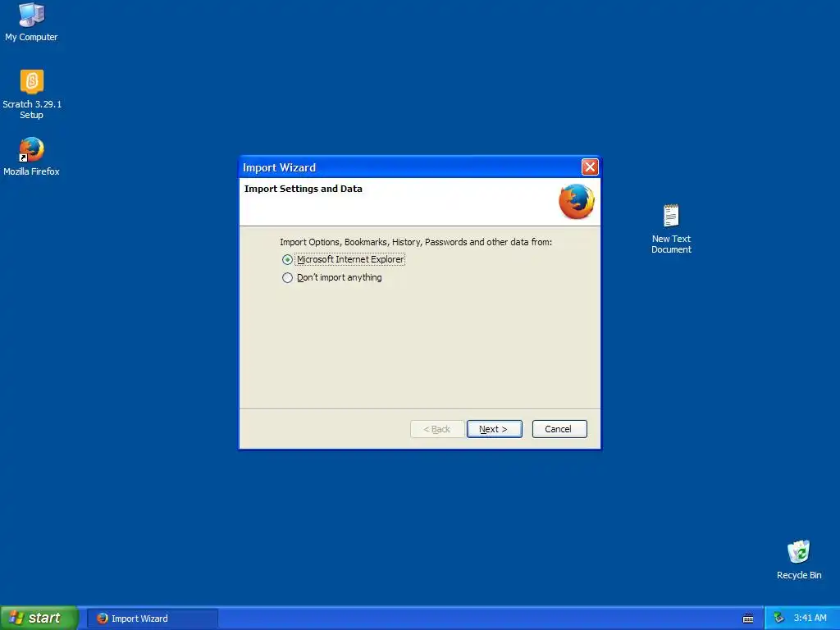840x630 pixels.
Task: Click the system tray network icon
Action: 778,619
